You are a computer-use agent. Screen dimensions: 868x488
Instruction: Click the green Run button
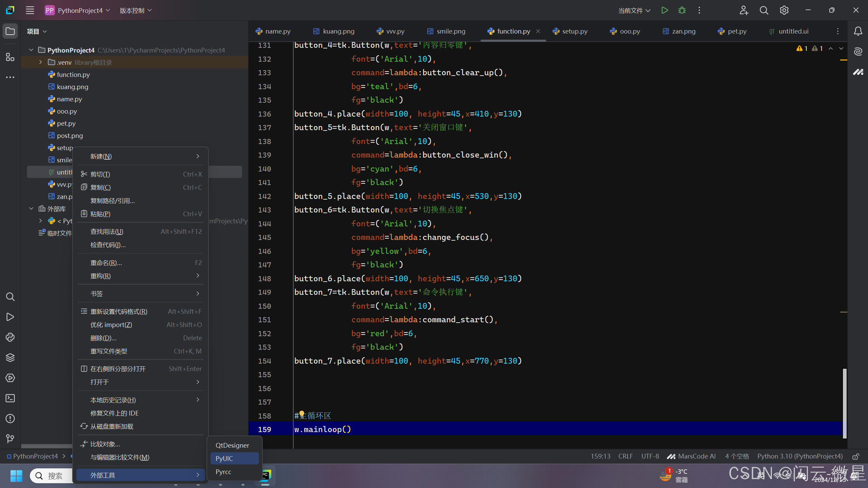pos(665,10)
